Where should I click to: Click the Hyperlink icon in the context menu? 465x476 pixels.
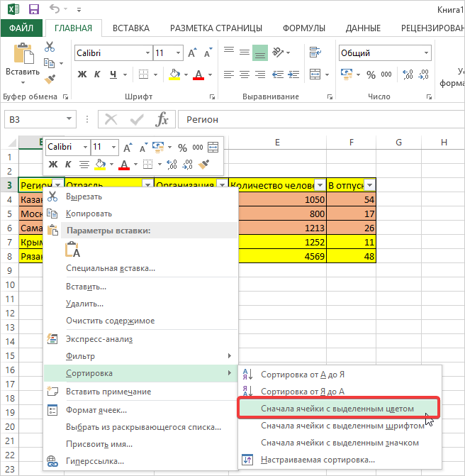[52, 461]
